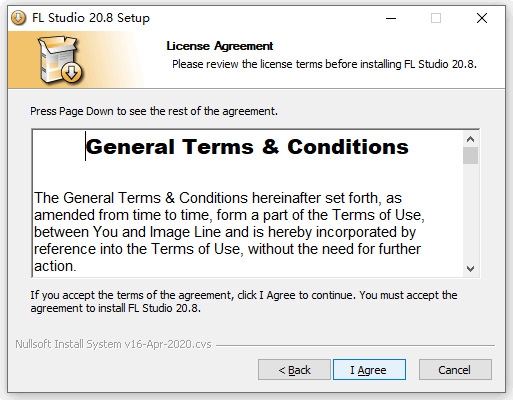This screenshot has height=400, width=513.
Task: Click the Nullsoft Install System version label
Action: pos(113,344)
